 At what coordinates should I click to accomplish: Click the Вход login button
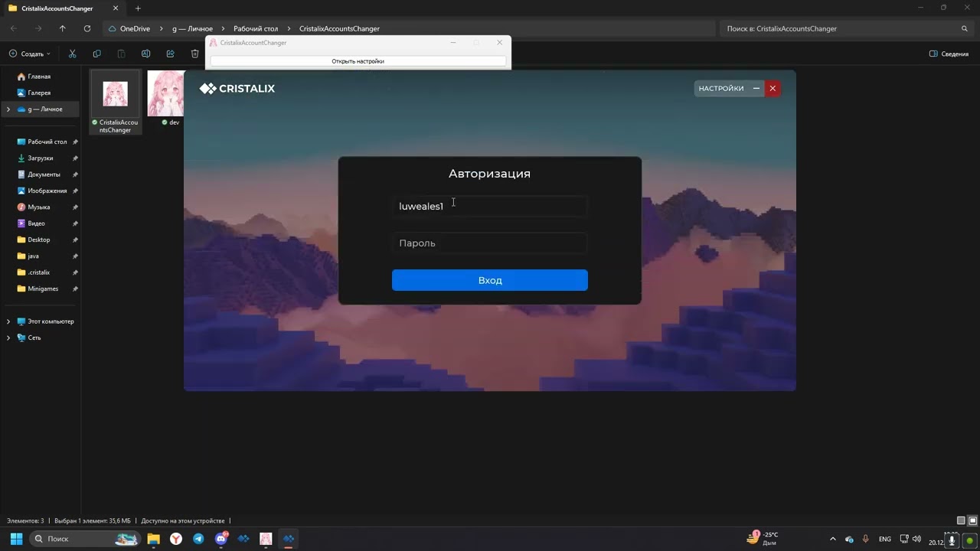point(490,280)
